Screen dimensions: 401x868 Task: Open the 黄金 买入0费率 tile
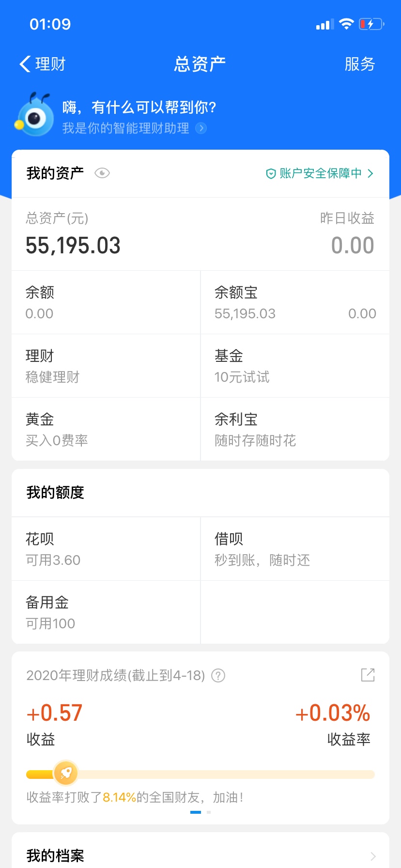click(106, 429)
